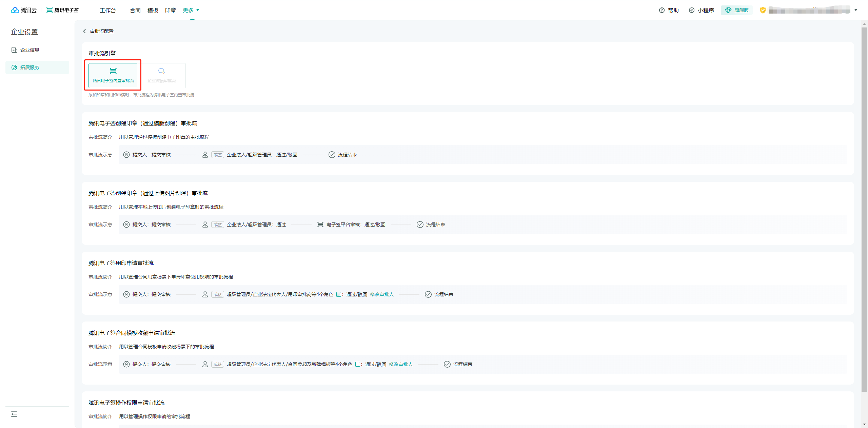This screenshot has height=428, width=868.
Task: Click approver person icon in 上传图片创建 flow
Action: tap(205, 225)
